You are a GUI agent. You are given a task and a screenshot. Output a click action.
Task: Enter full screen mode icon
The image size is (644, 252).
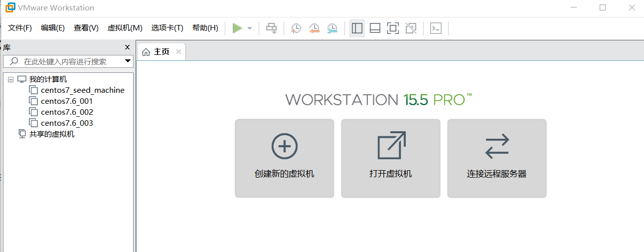pos(393,28)
